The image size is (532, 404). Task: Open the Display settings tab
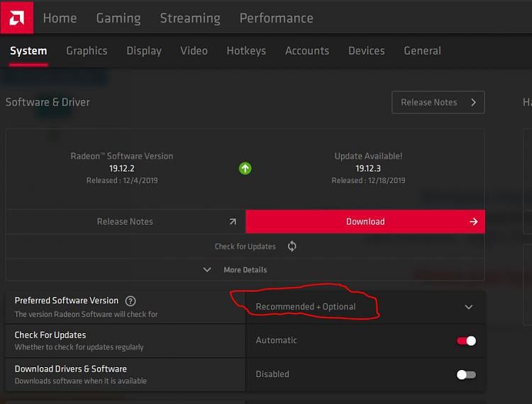(x=144, y=51)
